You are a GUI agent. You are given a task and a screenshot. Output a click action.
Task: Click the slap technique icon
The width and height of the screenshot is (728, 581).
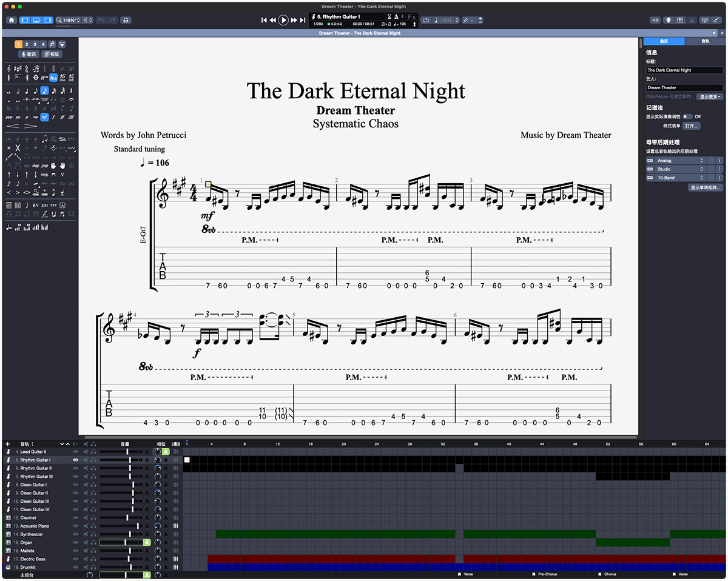tap(35, 166)
